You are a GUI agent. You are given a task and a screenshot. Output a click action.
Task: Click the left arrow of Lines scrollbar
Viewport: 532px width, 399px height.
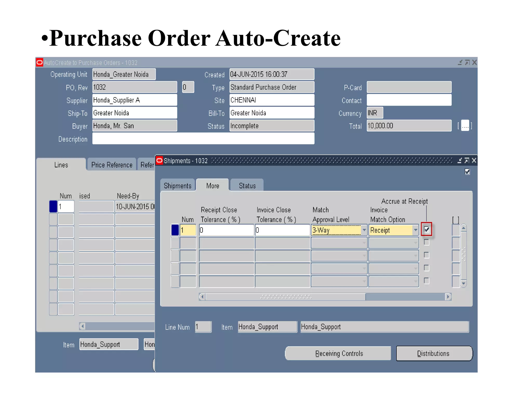pos(82,326)
